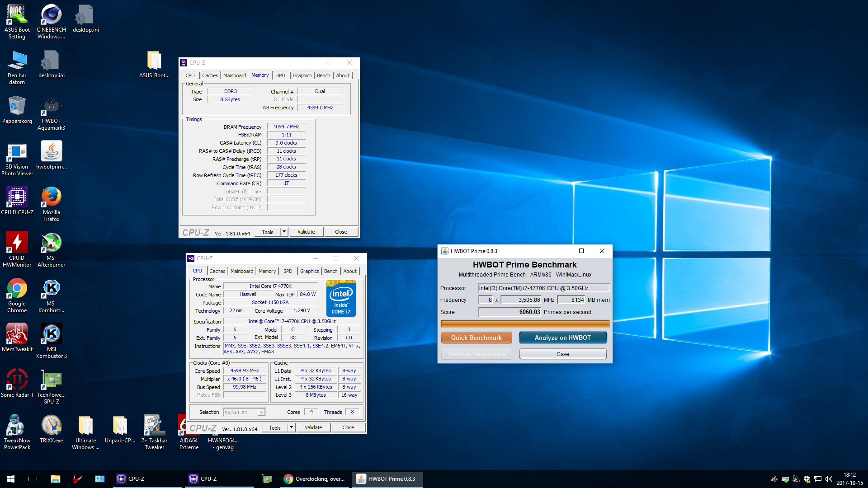The height and width of the screenshot is (488, 868).
Task: Launch TechPowerUp GPU-Z shortcut
Action: point(51,387)
